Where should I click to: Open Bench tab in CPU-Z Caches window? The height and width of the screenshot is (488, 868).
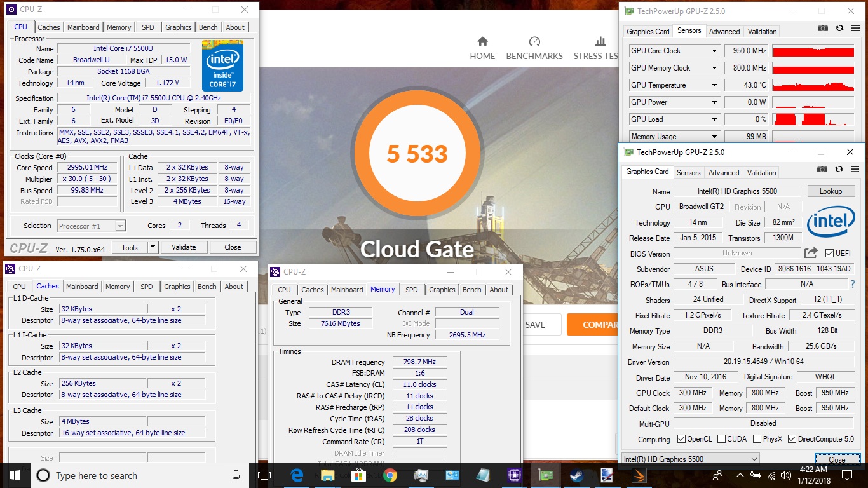207,287
